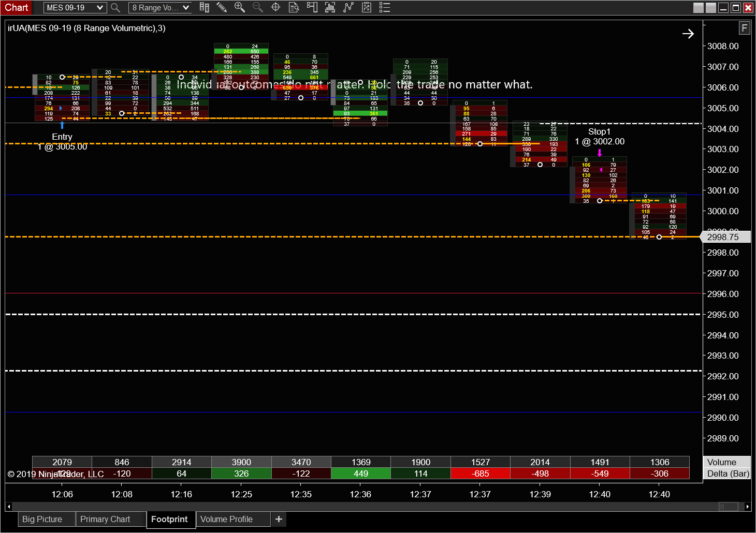Viewport: 756px width, 533px height.
Task: Click the irUA indicator label
Action: tap(86, 28)
